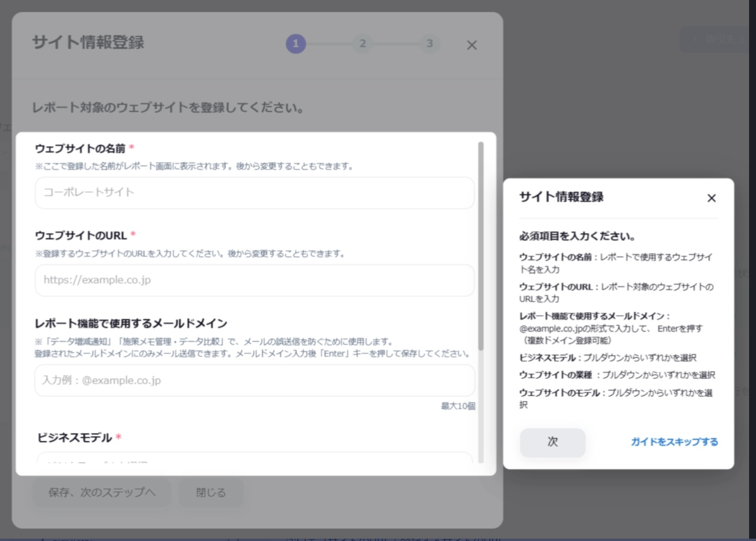The height and width of the screenshot is (541, 756).
Task: Click the mail domain input field
Action: click(x=254, y=380)
